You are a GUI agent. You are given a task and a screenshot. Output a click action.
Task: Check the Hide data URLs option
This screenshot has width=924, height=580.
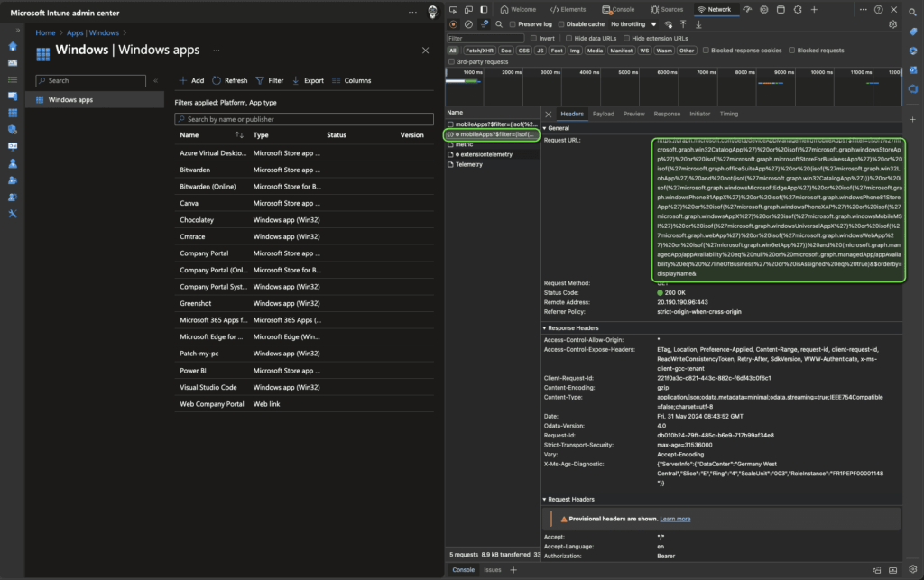(569, 39)
